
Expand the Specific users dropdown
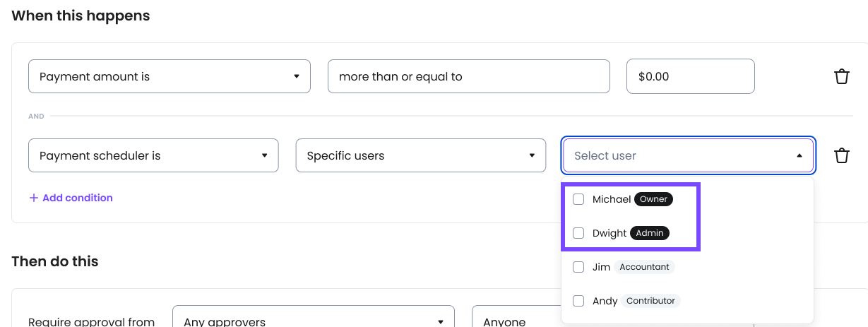point(421,155)
